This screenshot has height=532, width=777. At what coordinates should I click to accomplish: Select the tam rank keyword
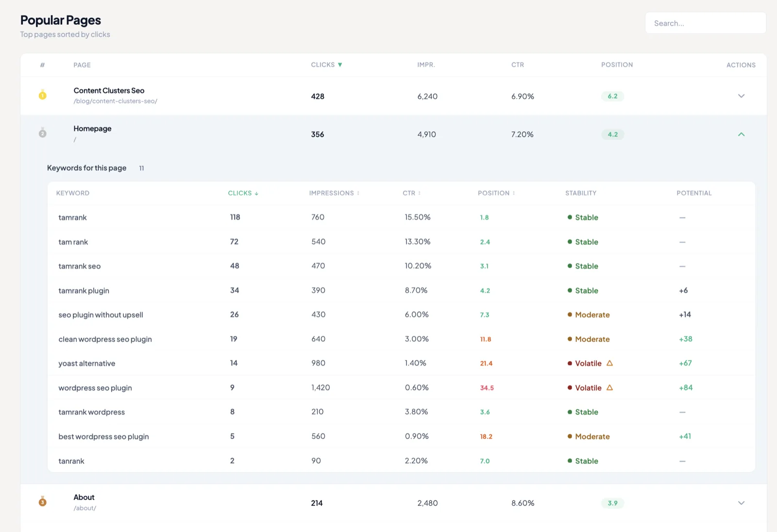(73, 242)
